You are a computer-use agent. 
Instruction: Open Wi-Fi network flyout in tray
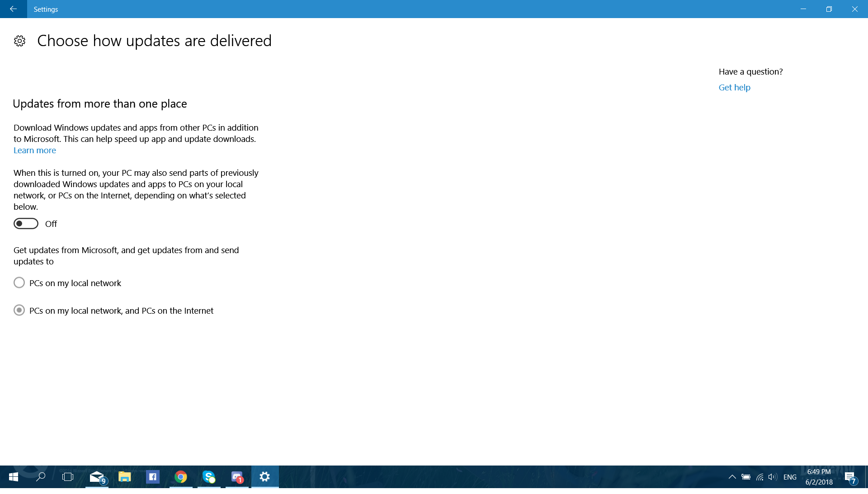[760, 477]
